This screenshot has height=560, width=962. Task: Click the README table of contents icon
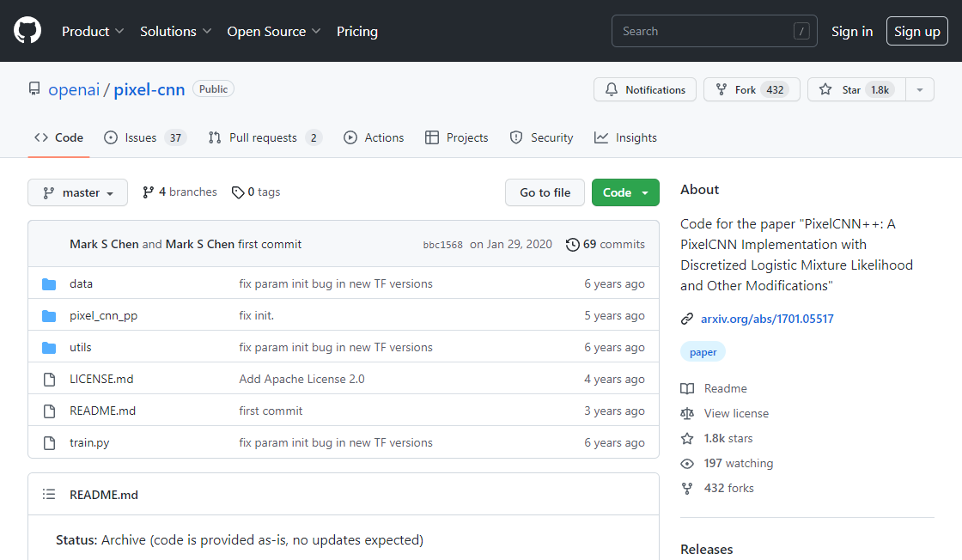coord(49,495)
